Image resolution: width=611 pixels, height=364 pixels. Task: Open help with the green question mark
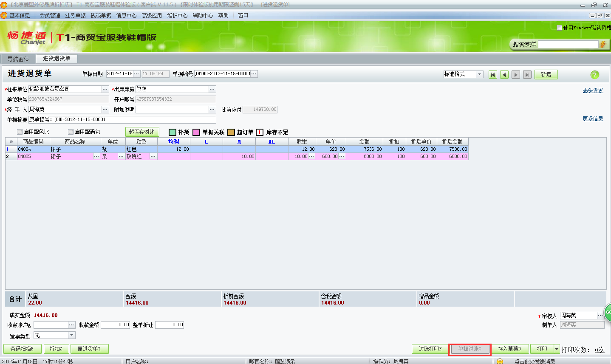(595, 75)
